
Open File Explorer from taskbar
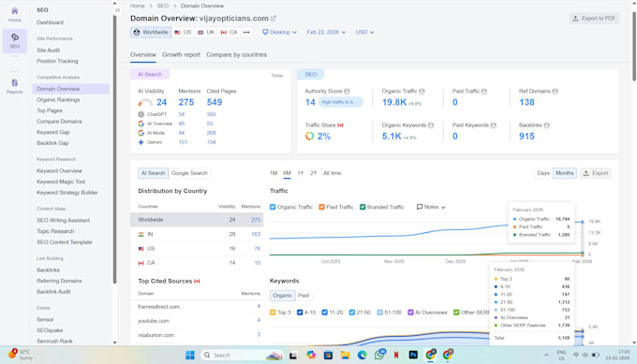point(345,355)
